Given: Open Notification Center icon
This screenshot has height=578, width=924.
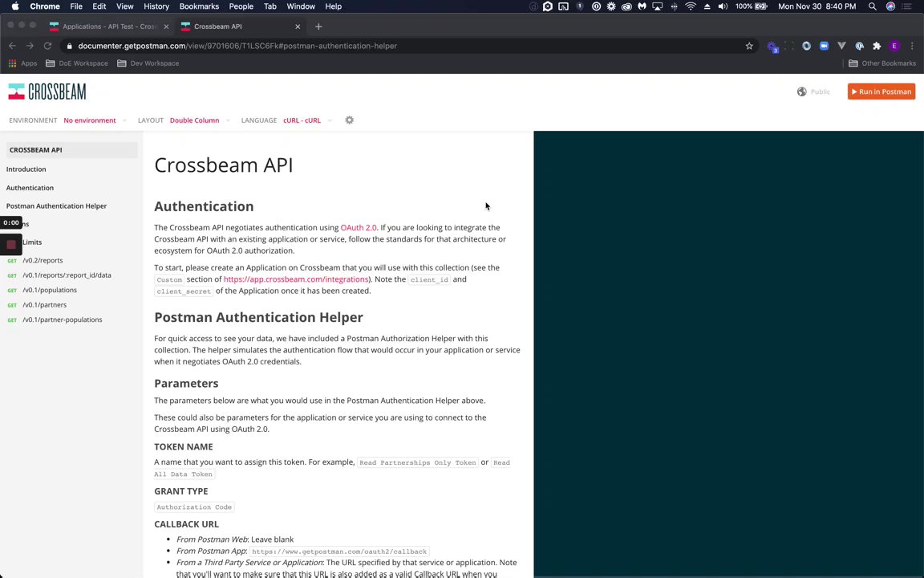Looking at the screenshot, I should [907, 6].
